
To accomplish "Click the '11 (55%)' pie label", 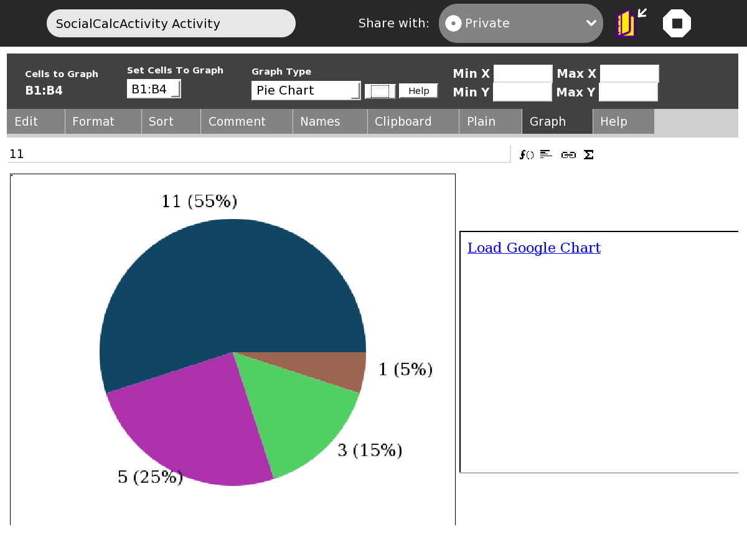I will coord(199,201).
